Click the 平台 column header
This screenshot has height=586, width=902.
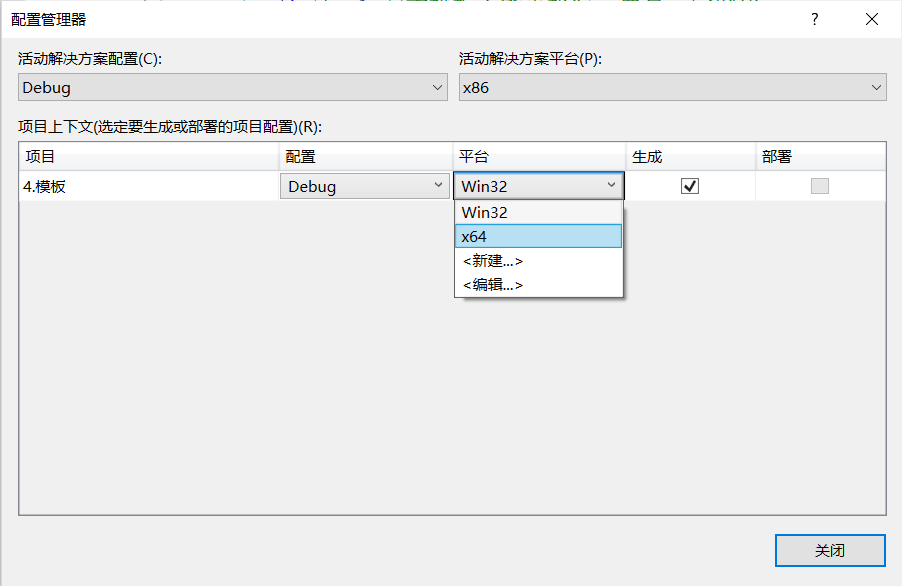click(x=538, y=156)
